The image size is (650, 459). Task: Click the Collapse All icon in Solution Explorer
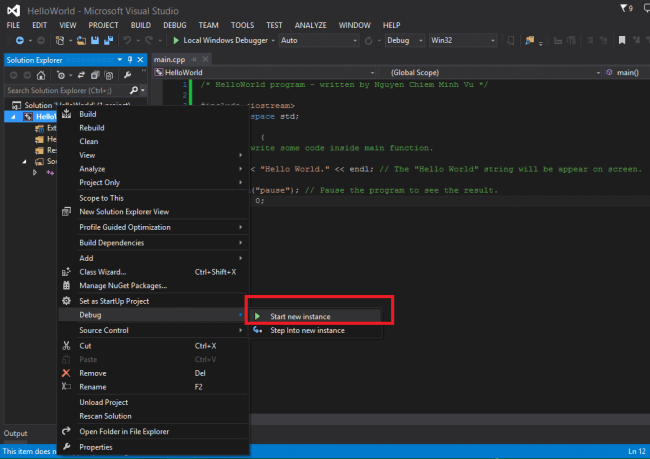point(95,75)
